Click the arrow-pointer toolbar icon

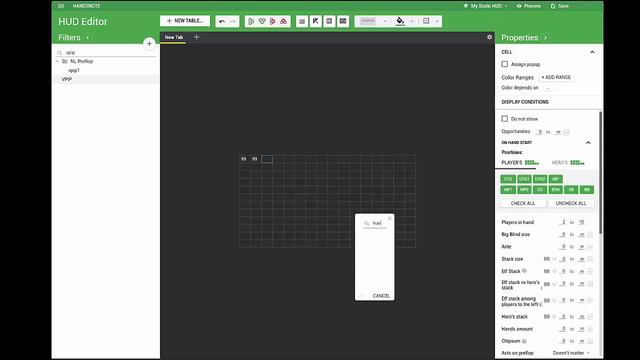pyautogui.click(x=316, y=21)
